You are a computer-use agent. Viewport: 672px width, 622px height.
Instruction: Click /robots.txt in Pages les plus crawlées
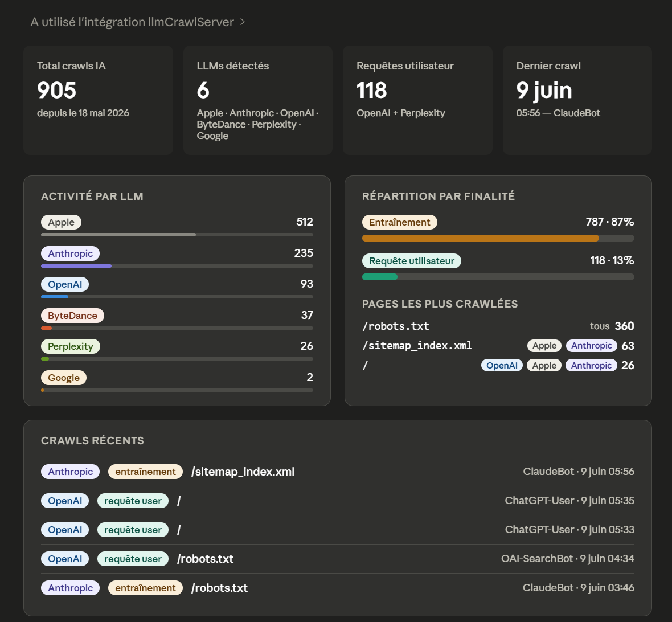click(x=396, y=326)
